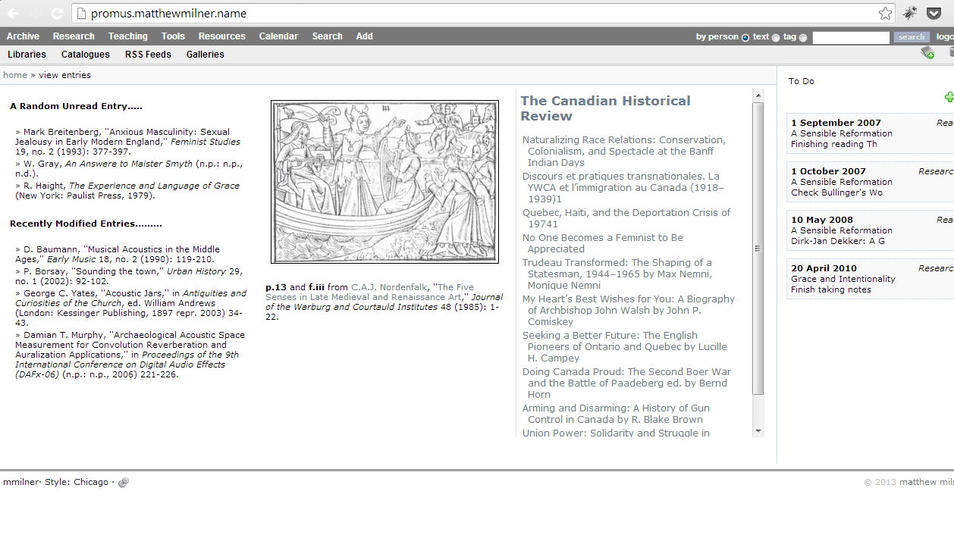954x560 pixels.
Task: Open 'The Five Senses in Late Medieval' link
Action: tap(370, 292)
